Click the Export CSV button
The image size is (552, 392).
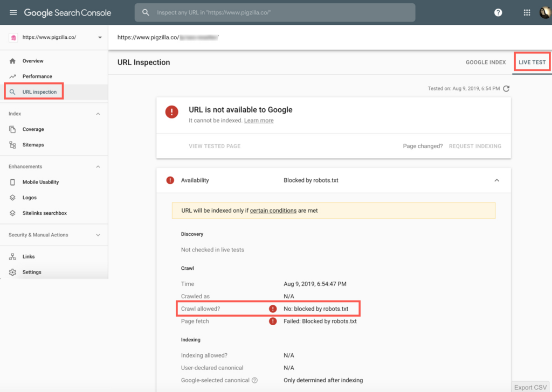(530, 387)
